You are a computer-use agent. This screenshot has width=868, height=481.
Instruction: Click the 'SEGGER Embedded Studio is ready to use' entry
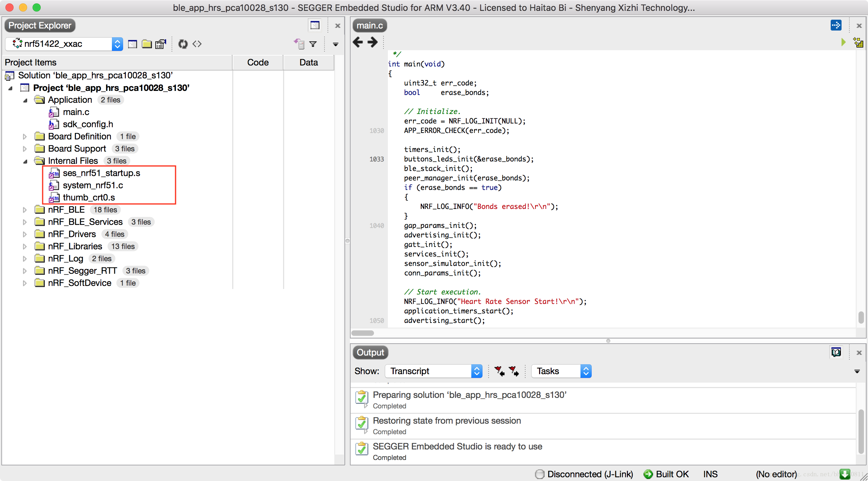tap(603, 452)
